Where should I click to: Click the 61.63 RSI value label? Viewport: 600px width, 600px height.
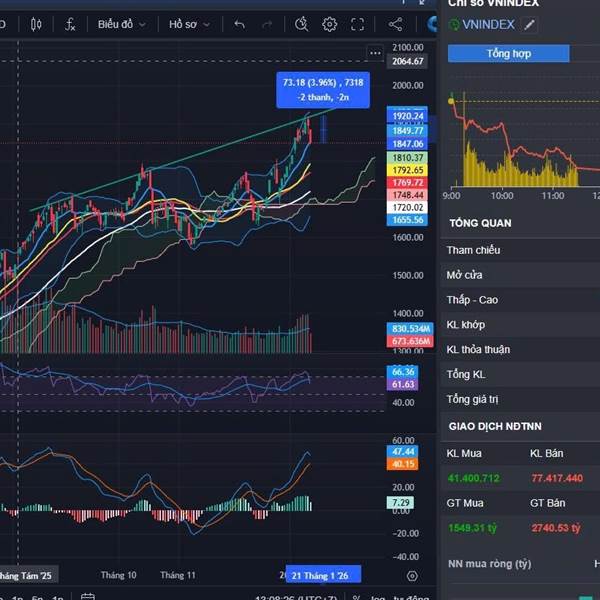point(403,384)
